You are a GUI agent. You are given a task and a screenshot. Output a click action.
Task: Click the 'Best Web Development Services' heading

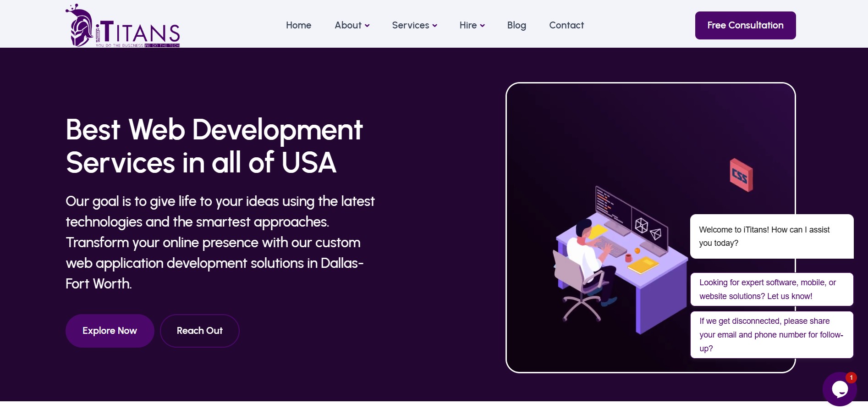point(214,146)
